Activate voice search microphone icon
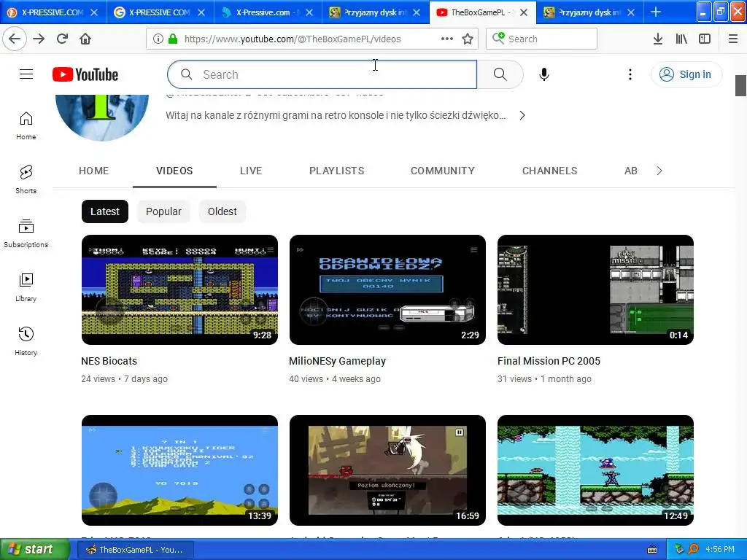This screenshot has height=560, width=747. point(544,74)
